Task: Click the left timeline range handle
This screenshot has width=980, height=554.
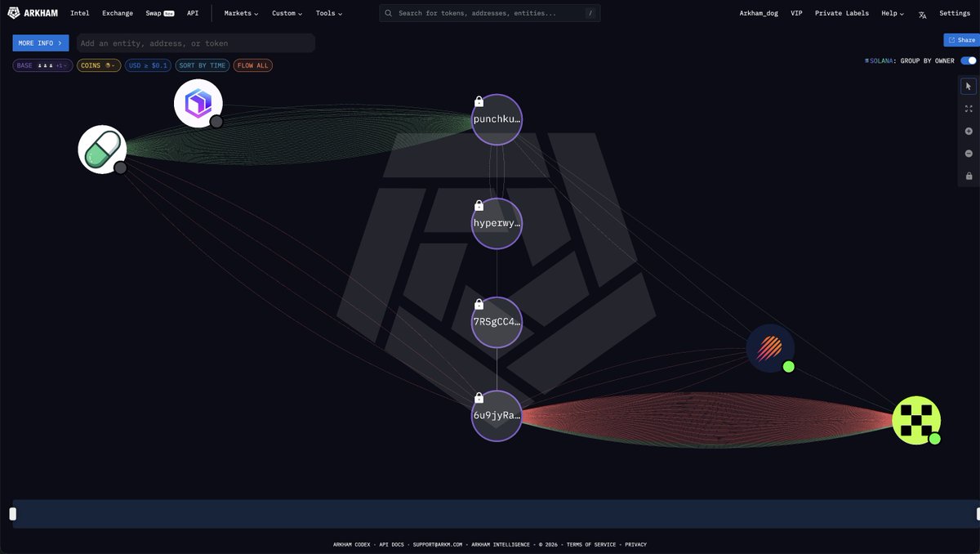Action: [x=12, y=514]
